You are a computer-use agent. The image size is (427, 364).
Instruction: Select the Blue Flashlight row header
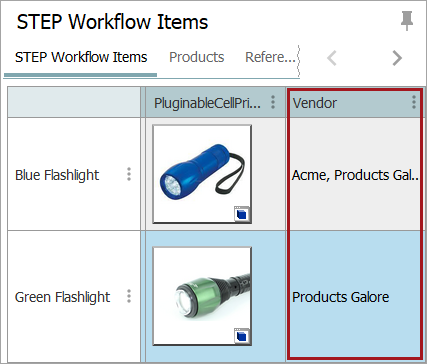[74, 174]
